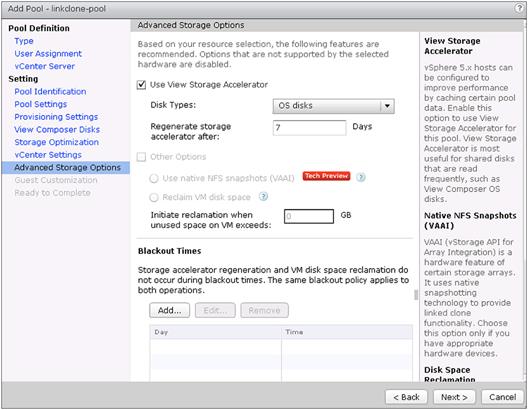This screenshot has width=528, height=410.
Task: Click the Ready to Complete step
Action: [x=52, y=193]
